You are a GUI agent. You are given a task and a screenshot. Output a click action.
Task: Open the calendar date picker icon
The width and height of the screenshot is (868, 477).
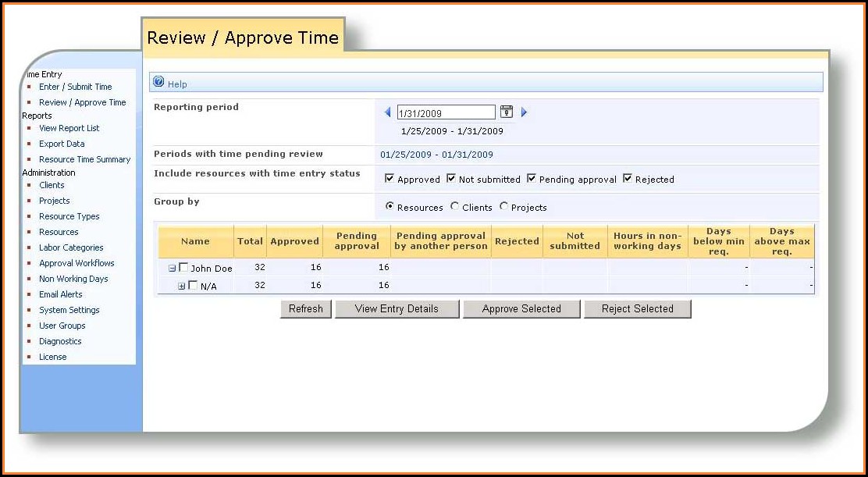click(506, 112)
